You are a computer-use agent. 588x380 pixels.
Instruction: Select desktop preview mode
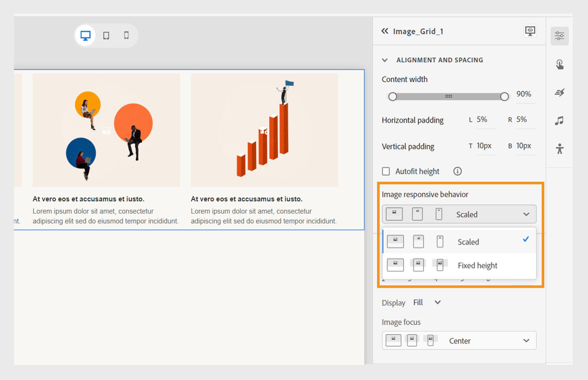pos(86,35)
